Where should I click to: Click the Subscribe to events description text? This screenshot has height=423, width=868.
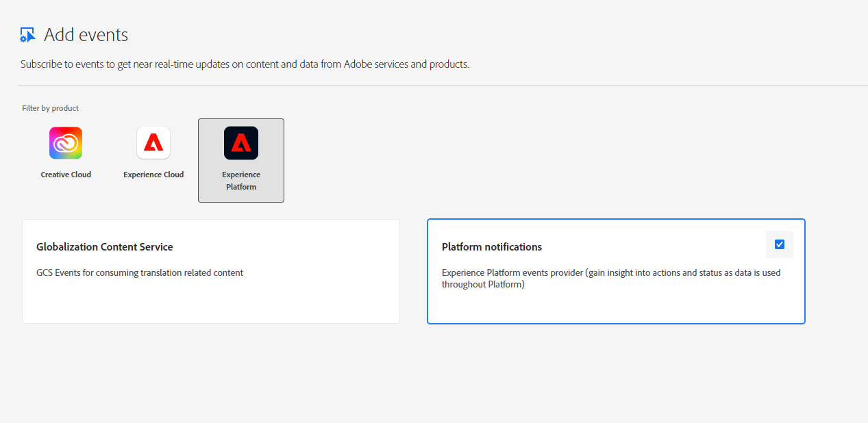(x=245, y=64)
